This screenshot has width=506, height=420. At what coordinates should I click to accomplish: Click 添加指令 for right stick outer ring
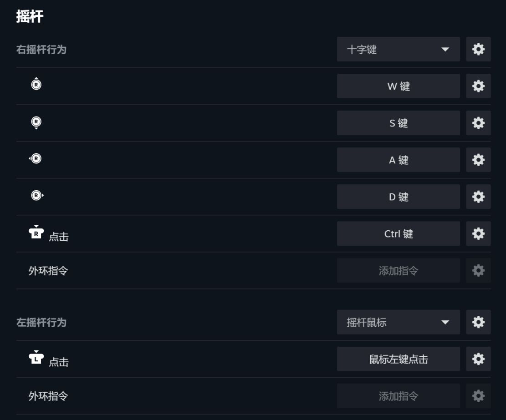398,271
